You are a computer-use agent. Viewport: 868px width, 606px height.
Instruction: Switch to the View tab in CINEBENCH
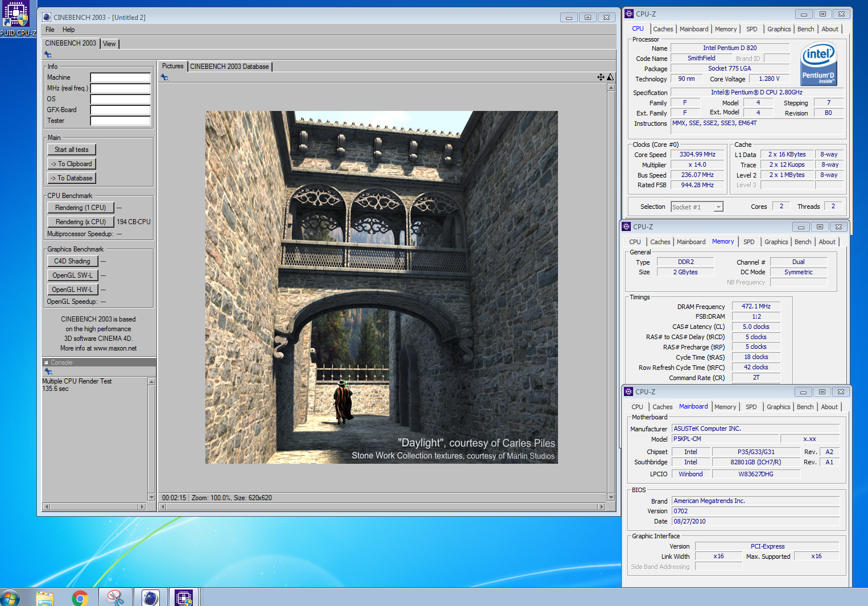click(109, 44)
